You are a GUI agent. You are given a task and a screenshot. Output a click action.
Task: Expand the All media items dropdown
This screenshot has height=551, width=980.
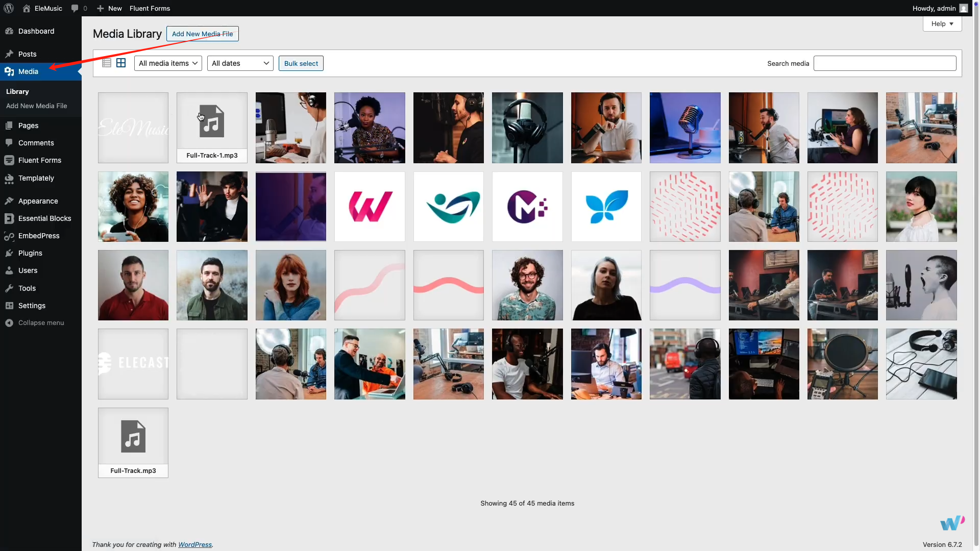point(168,63)
